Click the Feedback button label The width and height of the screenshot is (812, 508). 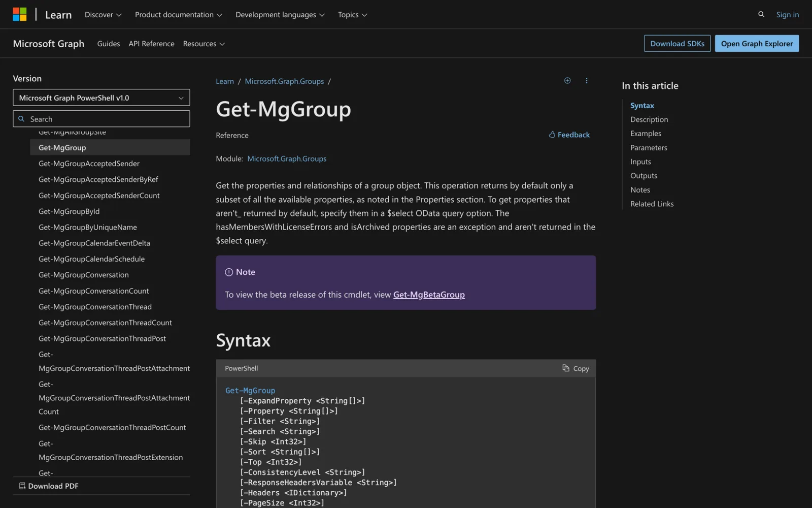[x=573, y=135]
